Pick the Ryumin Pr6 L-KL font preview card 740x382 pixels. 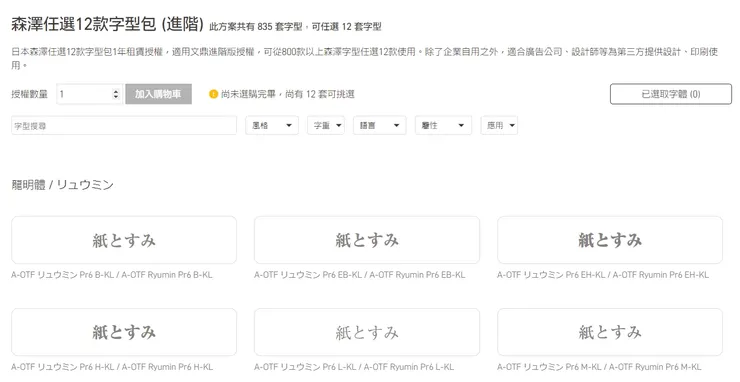(367, 332)
